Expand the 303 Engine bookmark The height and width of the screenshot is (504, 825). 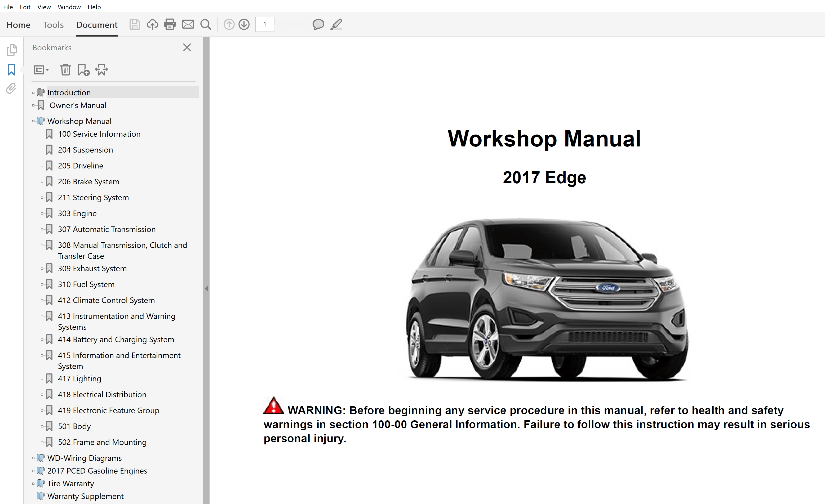[42, 213]
